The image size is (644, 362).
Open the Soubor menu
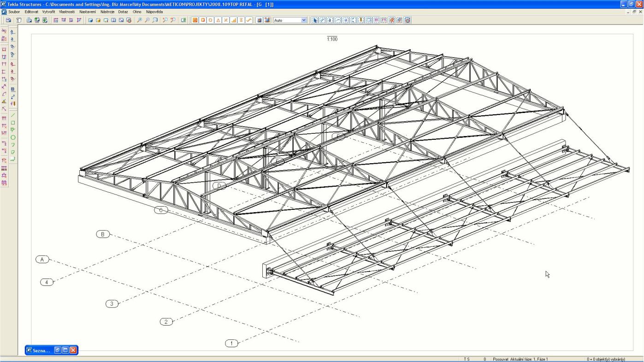pos(14,12)
